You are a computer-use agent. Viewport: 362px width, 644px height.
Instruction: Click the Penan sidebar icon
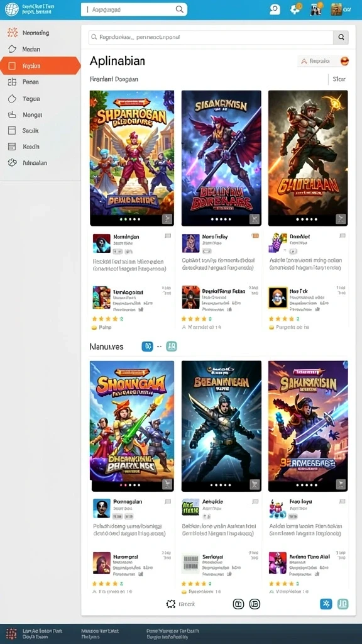12,82
